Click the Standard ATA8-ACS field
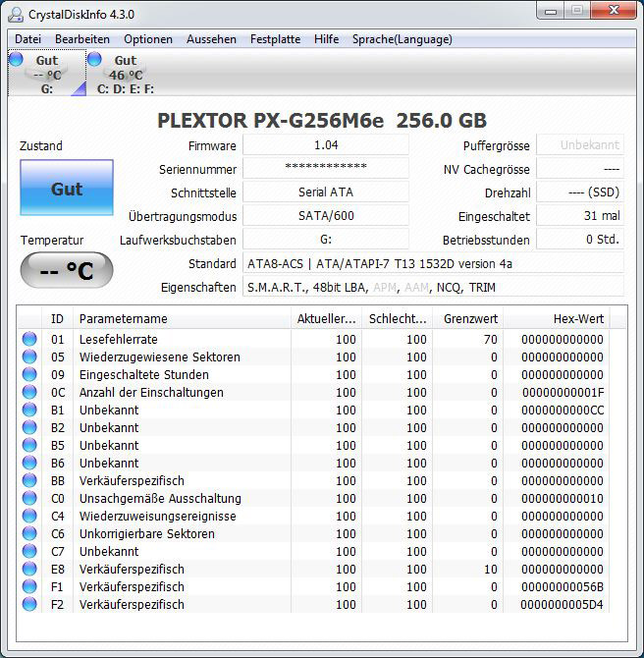Image resolution: width=644 pixels, height=658 pixels. [x=433, y=263]
